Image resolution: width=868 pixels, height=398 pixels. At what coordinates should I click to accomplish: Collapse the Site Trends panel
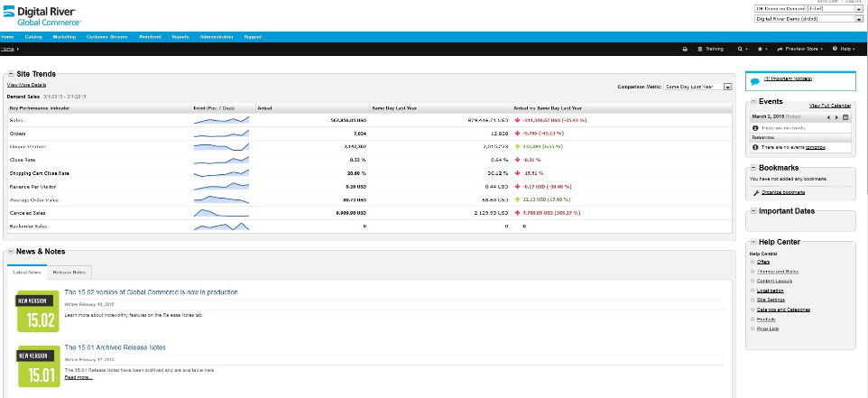click(11, 73)
